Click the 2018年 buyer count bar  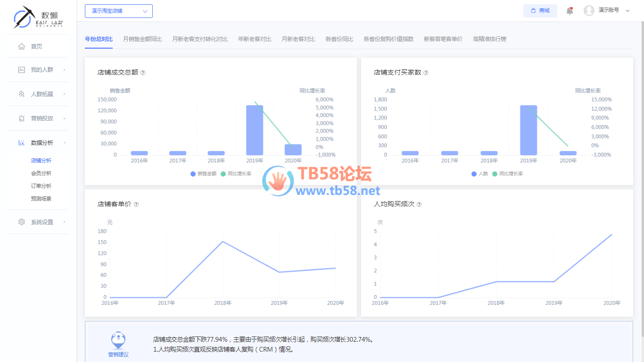coord(489,153)
